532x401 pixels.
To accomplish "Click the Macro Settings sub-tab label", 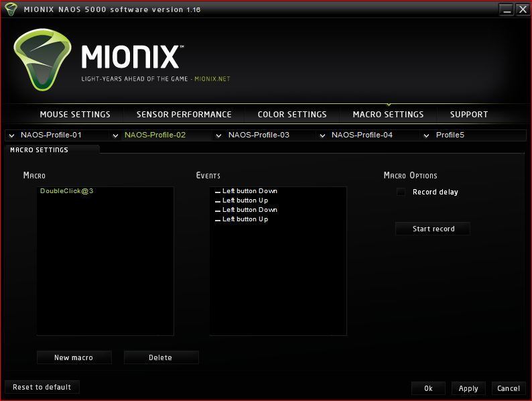I will coord(39,150).
